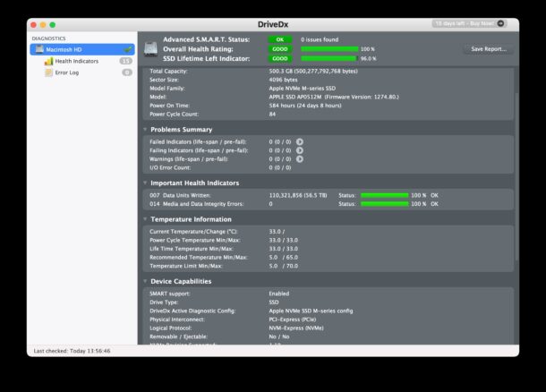
Task: Click the I/O Error Count row label
Action: (170, 167)
